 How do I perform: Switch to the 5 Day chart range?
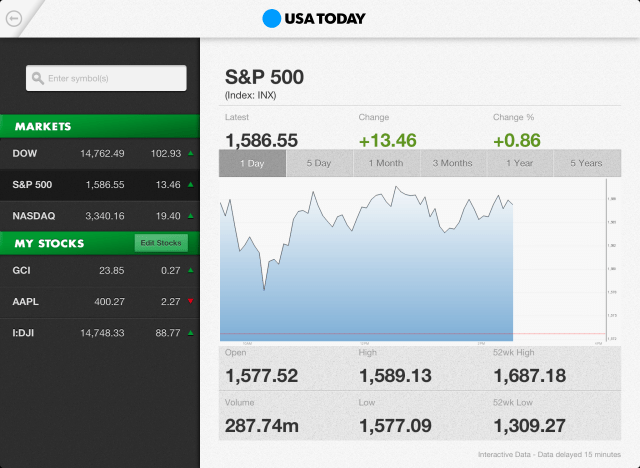(x=319, y=163)
